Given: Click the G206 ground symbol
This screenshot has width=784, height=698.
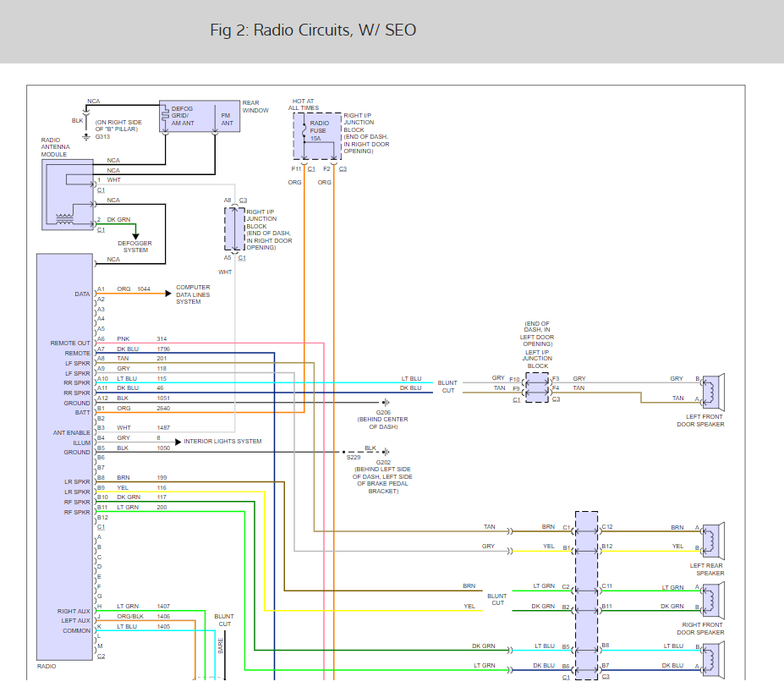Looking at the screenshot, I should (386, 402).
